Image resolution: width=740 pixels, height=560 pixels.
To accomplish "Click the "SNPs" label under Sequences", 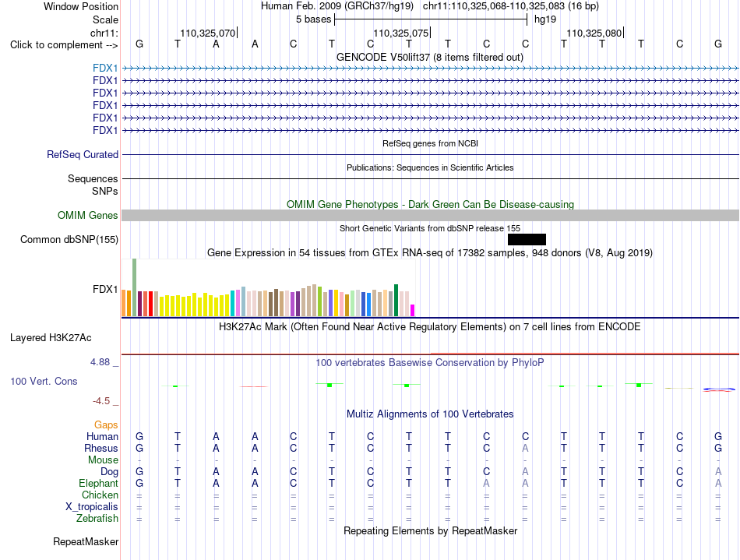I will (105, 191).
